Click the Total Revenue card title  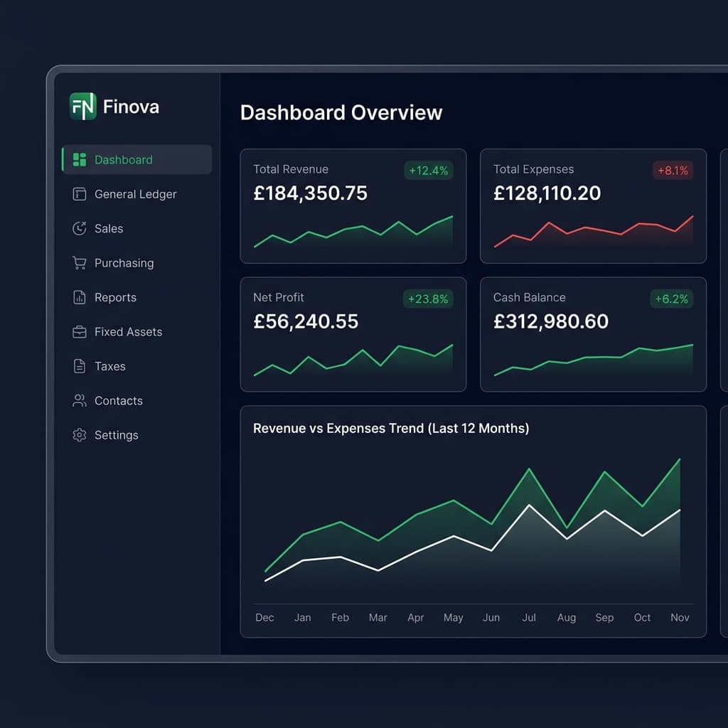[x=291, y=169]
